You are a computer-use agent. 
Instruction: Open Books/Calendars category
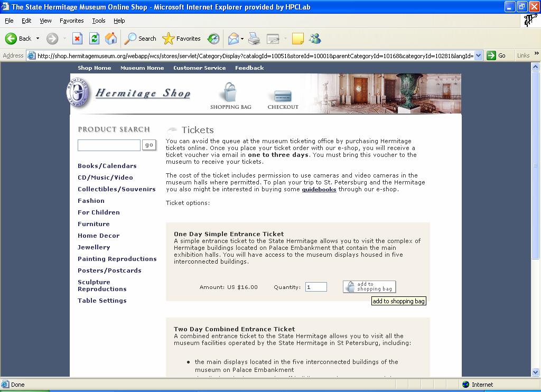[107, 166]
